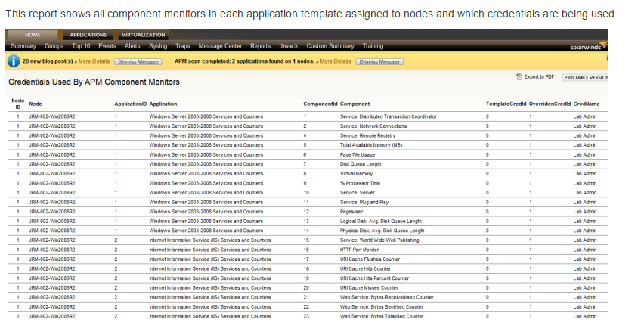Navigate to Syslog view
Screen dimensions: 644x332
[x=158, y=46]
